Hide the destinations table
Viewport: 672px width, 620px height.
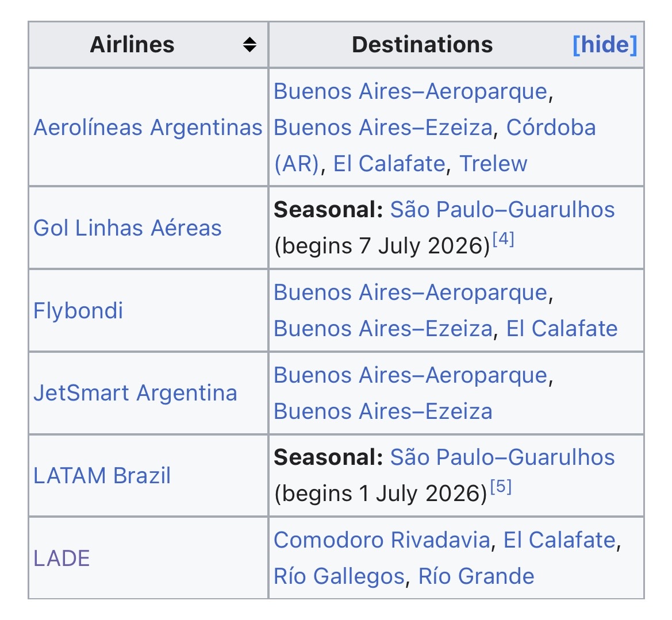coord(605,45)
